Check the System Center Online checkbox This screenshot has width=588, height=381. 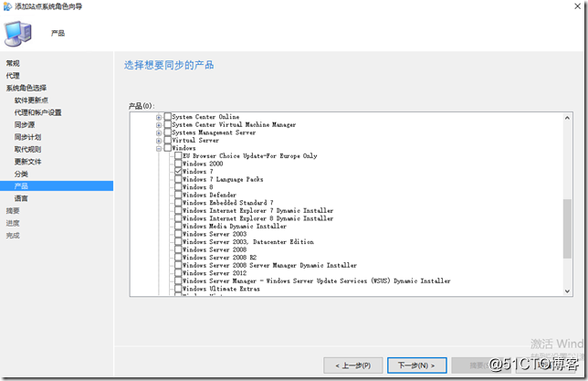click(168, 117)
